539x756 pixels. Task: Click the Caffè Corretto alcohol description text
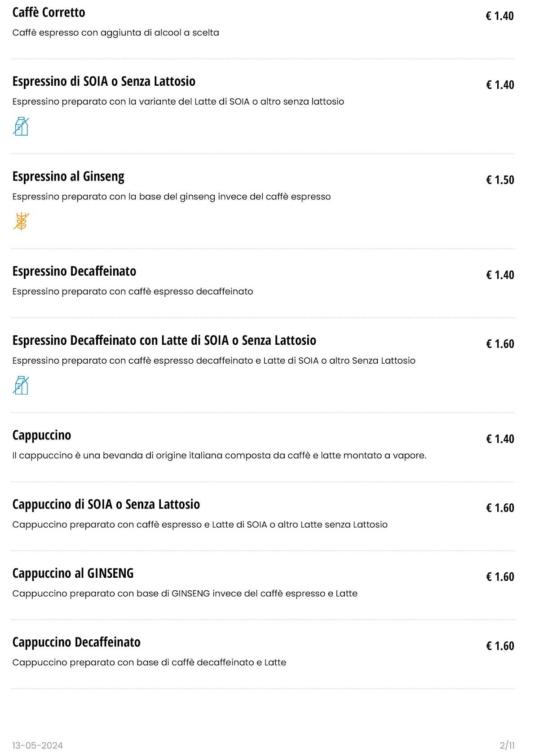click(x=115, y=33)
